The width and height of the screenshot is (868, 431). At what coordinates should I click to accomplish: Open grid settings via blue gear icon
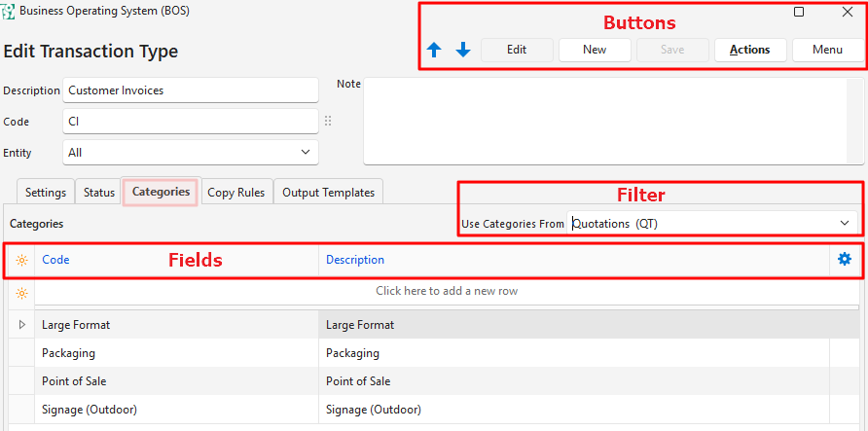(844, 259)
